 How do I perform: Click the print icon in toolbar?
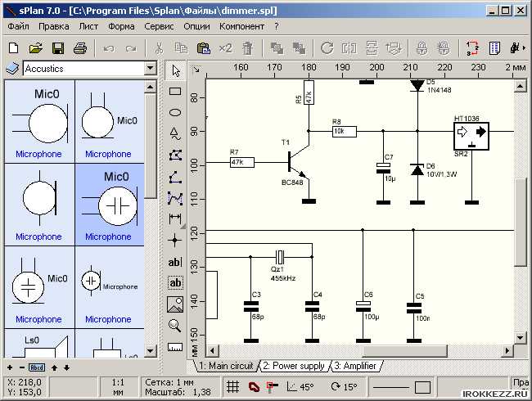pos(79,48)
